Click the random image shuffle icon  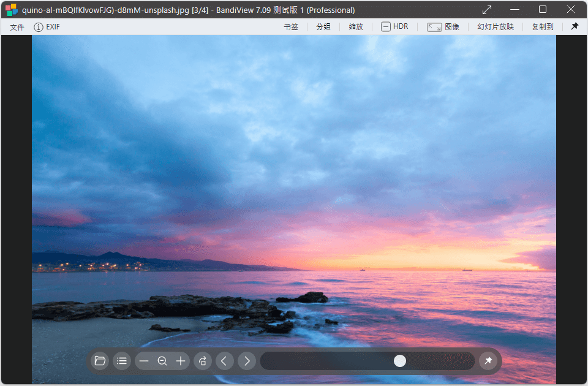pos(203,361)
